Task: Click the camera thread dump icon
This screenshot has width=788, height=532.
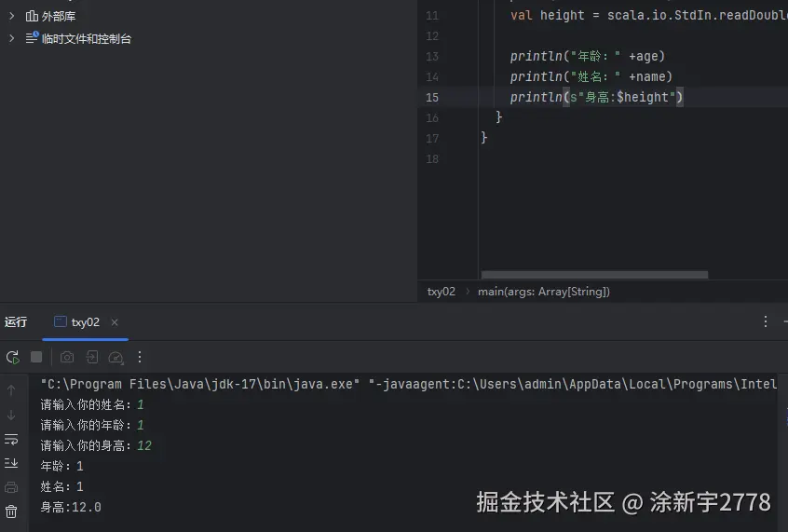Action: pos(67,357)
